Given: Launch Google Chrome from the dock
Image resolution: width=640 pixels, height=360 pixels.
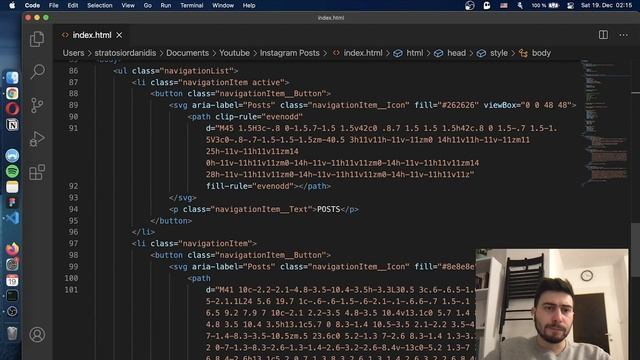Looking at the screenshot, I should click(x=12, y=93).
